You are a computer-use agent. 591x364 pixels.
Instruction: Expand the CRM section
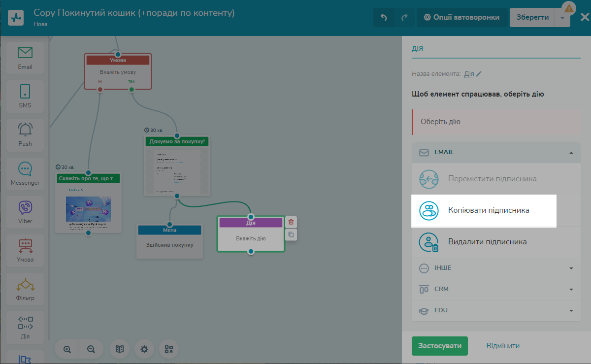pyautogui.click(x=496, y=290)
